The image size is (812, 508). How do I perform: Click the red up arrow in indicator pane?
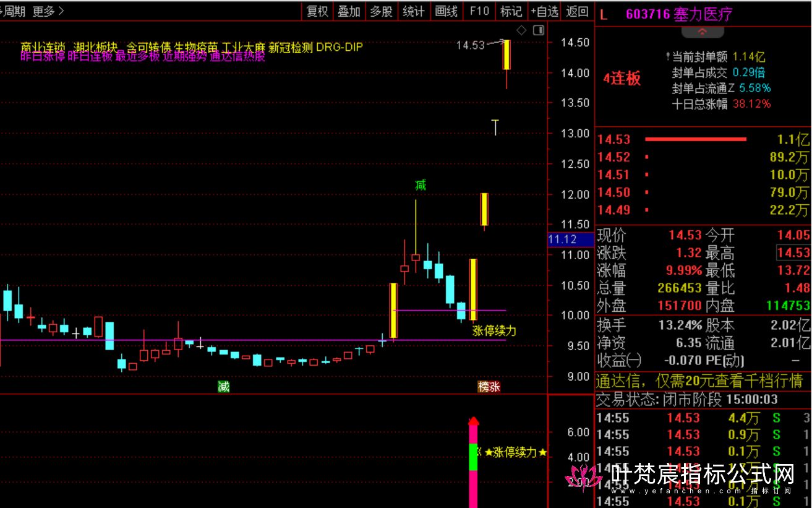474,421
